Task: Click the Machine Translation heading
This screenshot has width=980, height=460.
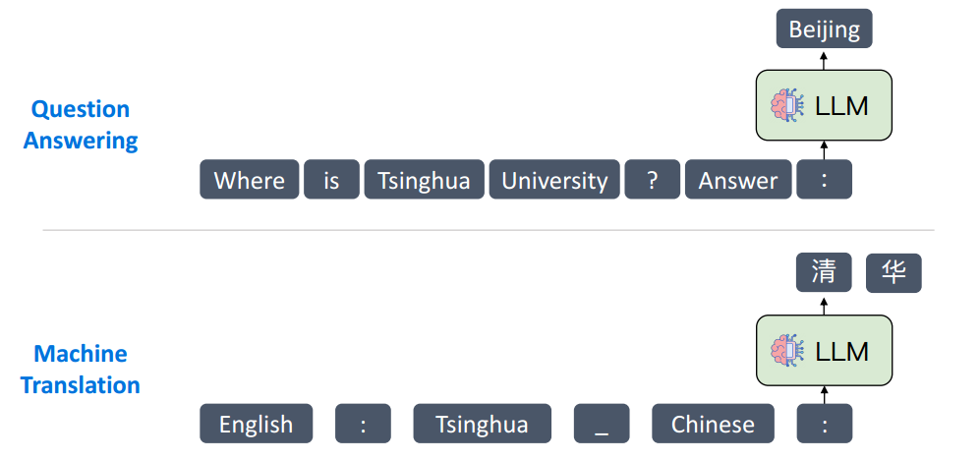Action: pyautogui.click(x=81, y=369)
